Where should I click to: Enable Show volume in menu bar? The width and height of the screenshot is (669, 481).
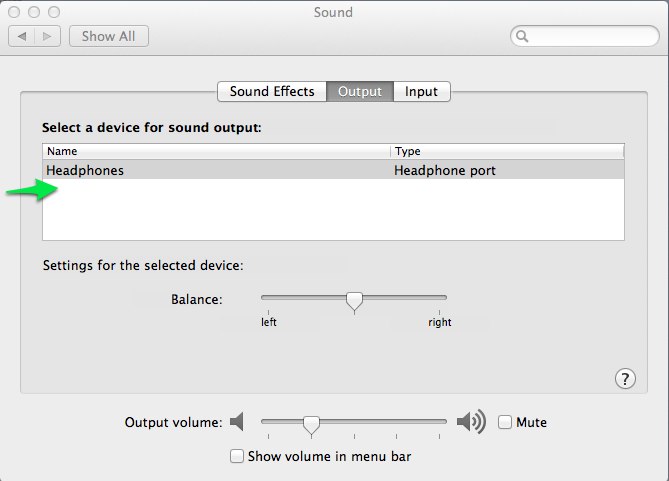point(237,456)
